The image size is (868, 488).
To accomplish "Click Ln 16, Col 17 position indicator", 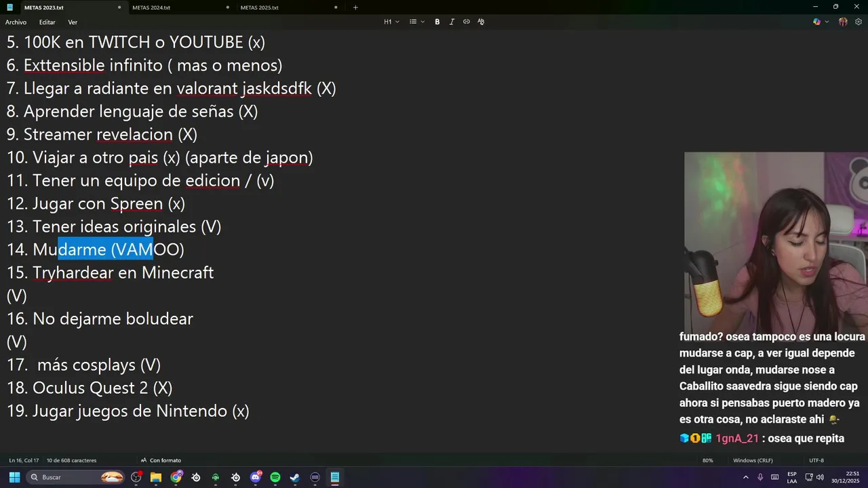I will tap(24, 460).
